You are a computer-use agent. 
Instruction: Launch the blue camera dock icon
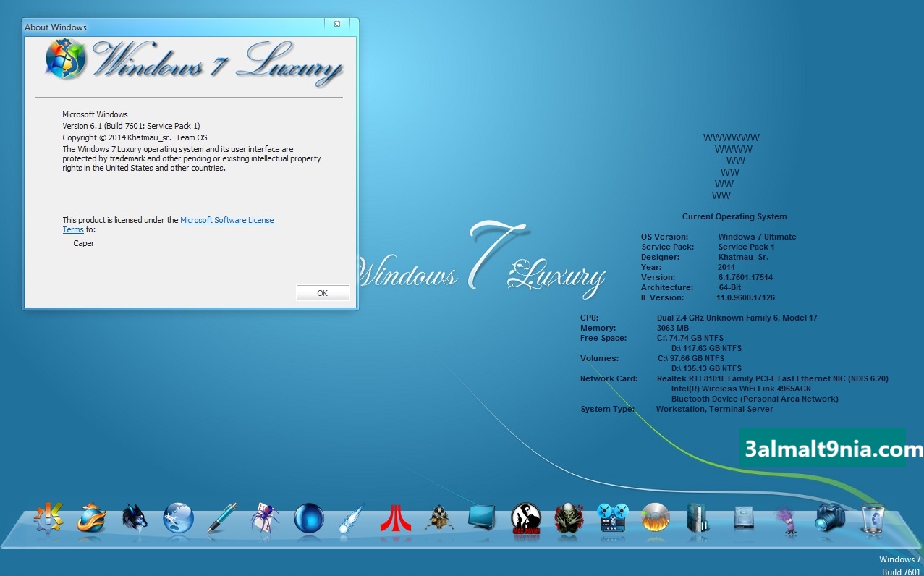click(x=829, y=518)
